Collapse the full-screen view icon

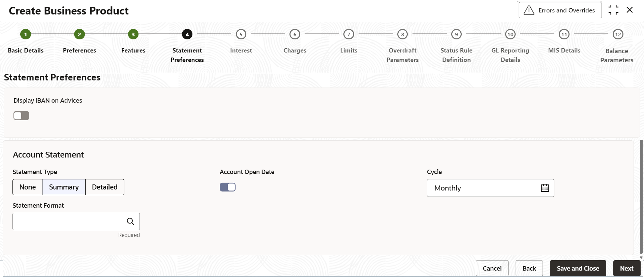[x=613, y=10]
